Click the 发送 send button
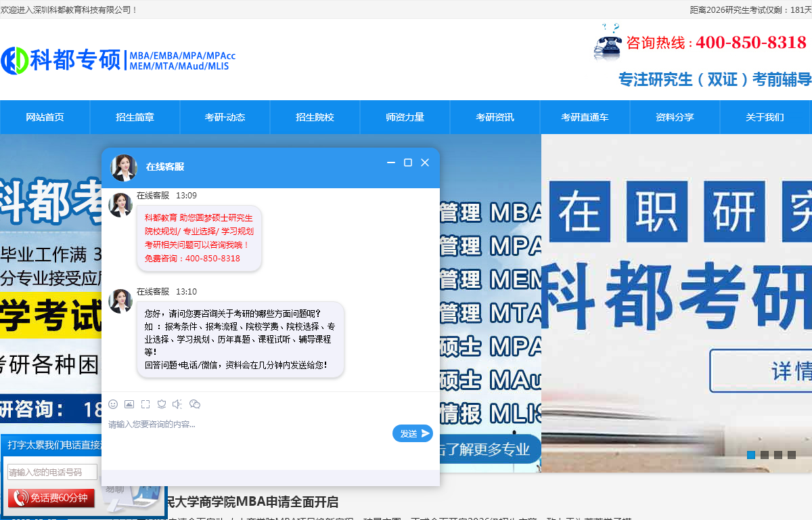The height and width of the screenshot is (520, 812). tap(413, 433)
